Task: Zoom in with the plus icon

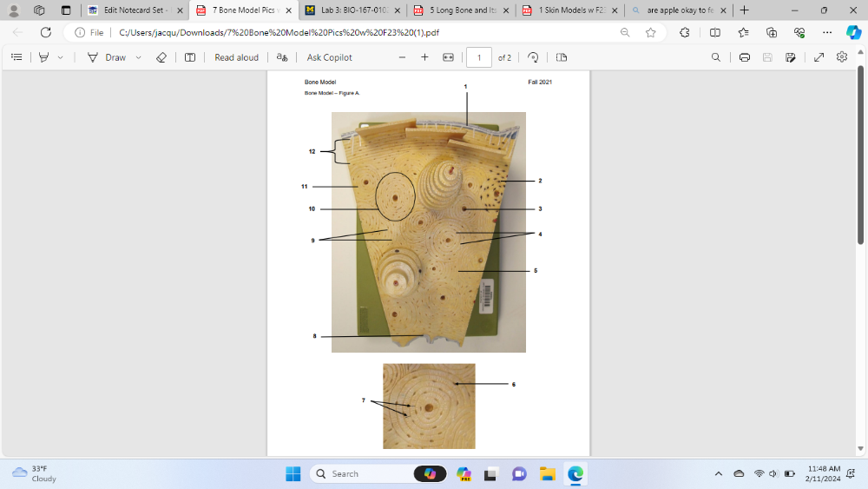Action: point(424,57)
